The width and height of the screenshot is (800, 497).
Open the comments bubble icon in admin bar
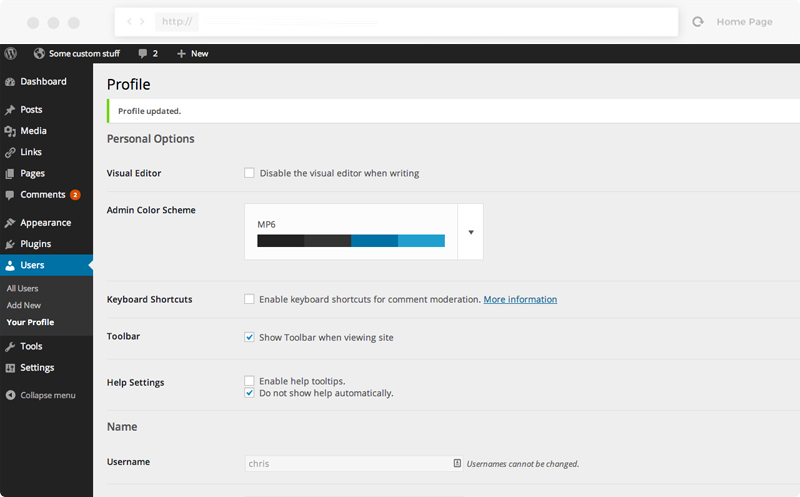click(x=142, y=53)
